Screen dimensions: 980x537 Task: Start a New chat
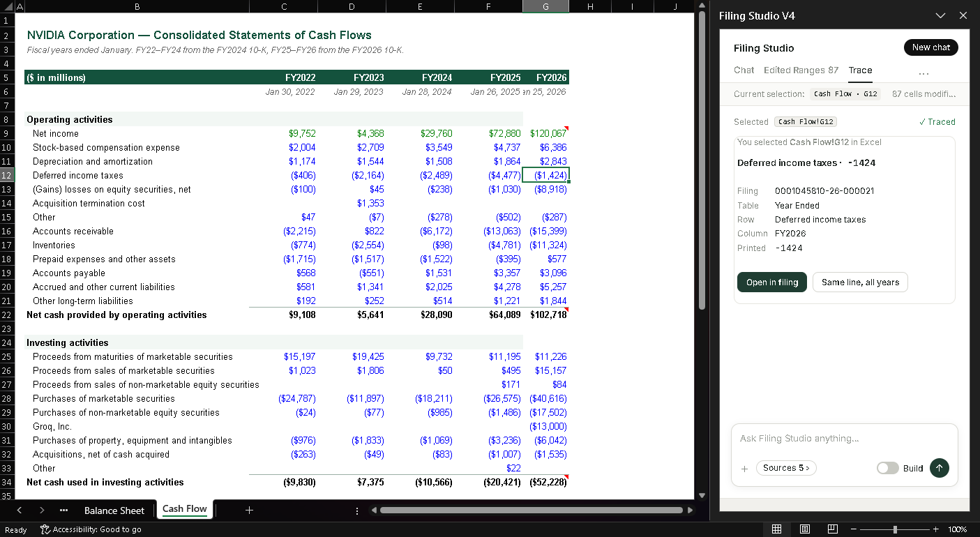[931, 47]
